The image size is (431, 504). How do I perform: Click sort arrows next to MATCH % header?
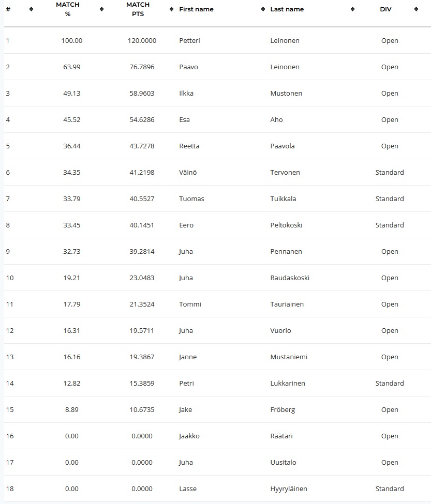101,9
